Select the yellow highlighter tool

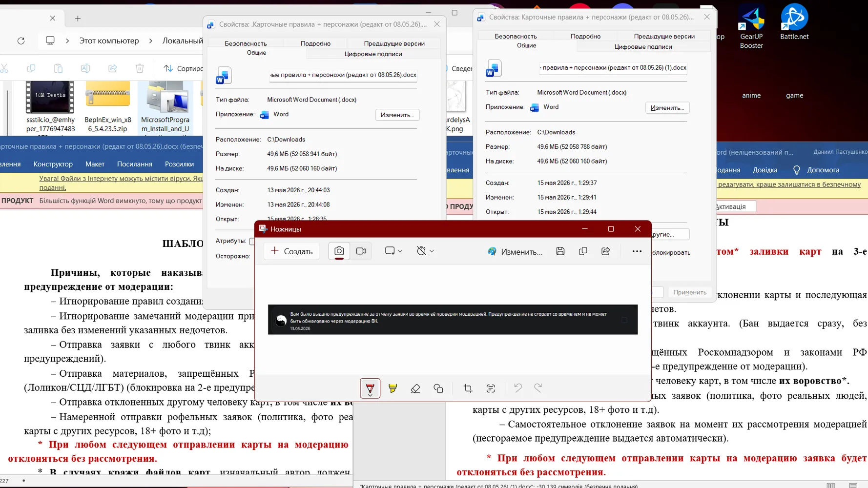coord(393,388)
